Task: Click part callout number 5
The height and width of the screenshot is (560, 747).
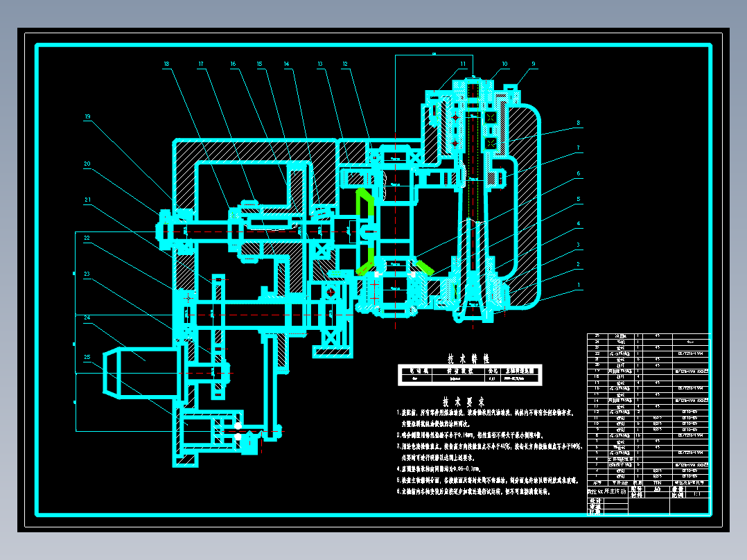Action: pos(579,199)
